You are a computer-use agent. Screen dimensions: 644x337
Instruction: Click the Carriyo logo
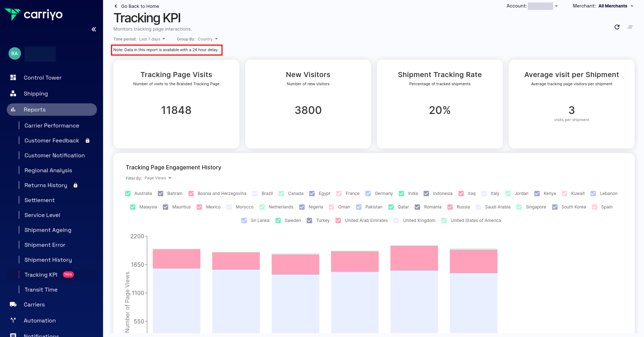(33, 14)
